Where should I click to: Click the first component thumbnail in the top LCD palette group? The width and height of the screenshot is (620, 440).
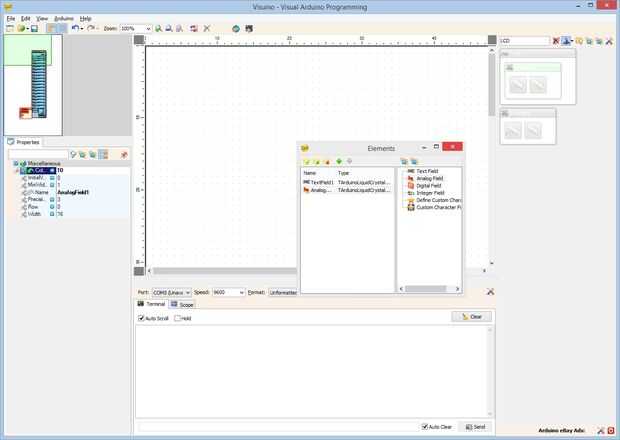point(518,85)
